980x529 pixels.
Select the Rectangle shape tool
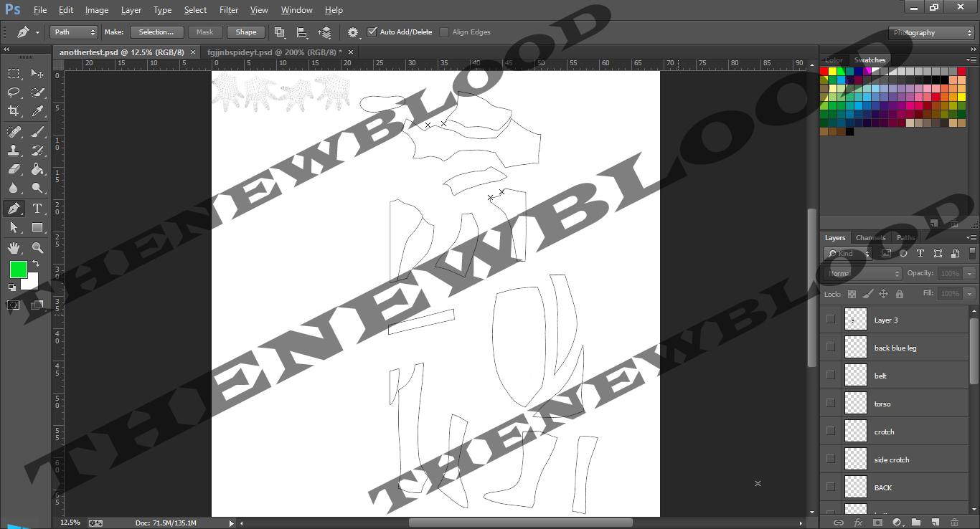click(37, 227)
